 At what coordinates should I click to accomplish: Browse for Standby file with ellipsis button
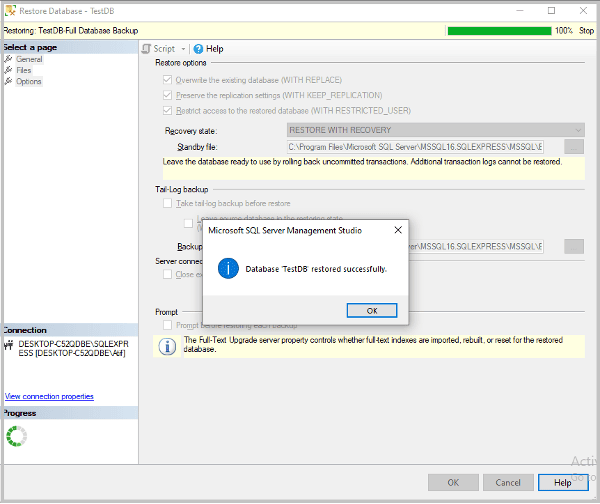pos(574,147)
